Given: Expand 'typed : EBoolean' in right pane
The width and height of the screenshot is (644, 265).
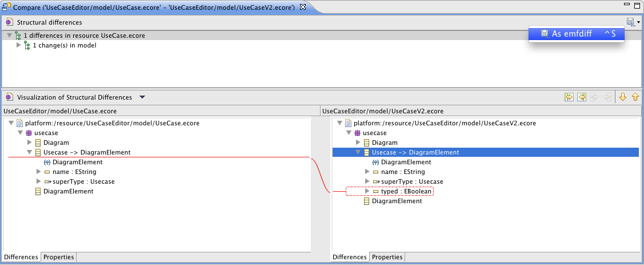Looking at the screenshot, I should (367, 191).
